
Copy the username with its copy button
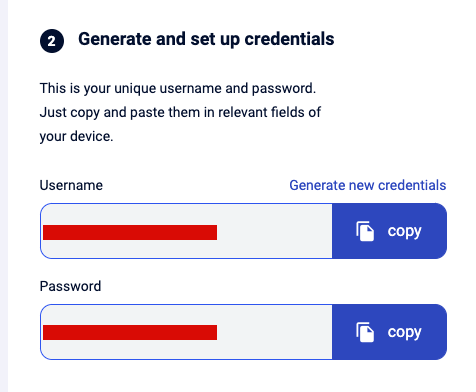click(x=389, y=231)
